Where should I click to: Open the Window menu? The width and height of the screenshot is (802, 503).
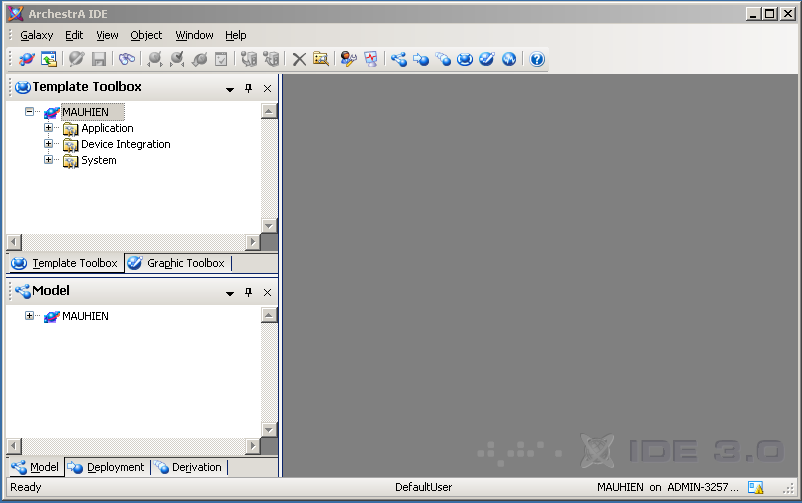[x=194, y=35]
